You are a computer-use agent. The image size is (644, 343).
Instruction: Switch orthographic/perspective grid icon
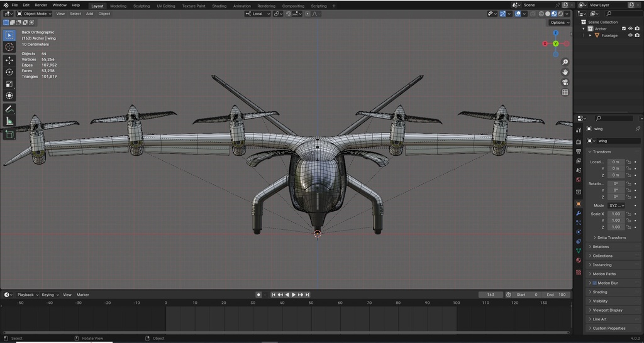coord(565,92)
